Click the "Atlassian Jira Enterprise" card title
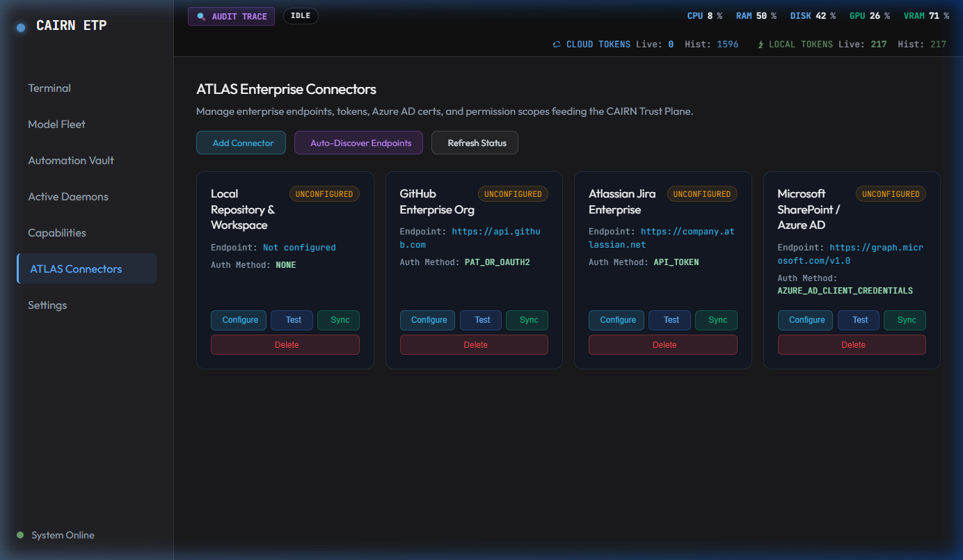963x560 pixels. pos(622,202)
